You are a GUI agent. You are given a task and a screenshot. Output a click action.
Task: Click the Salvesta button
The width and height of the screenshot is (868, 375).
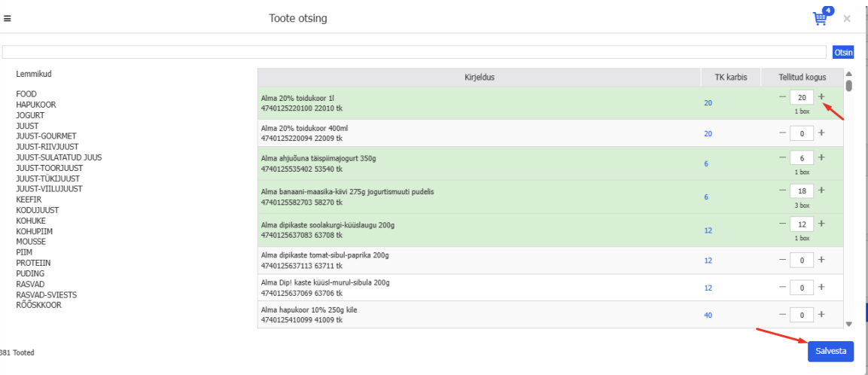pyautogui.click(x=830, y=351)
